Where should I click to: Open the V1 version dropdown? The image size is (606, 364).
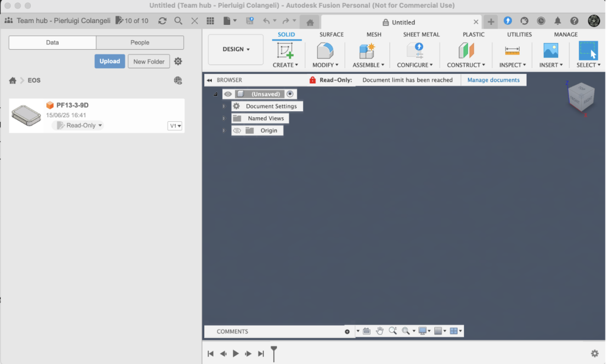click(x=175, y=126)
